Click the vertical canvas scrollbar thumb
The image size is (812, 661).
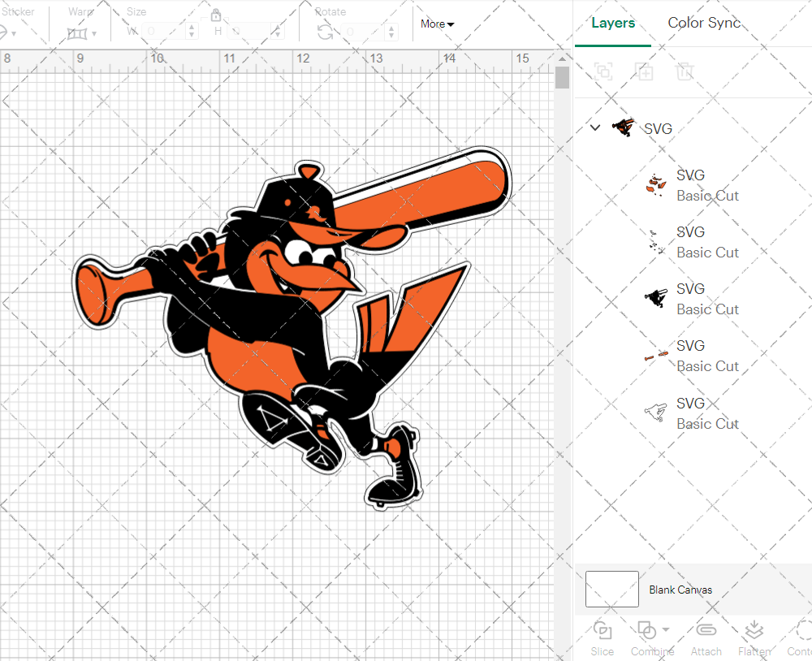click(562, 78)
